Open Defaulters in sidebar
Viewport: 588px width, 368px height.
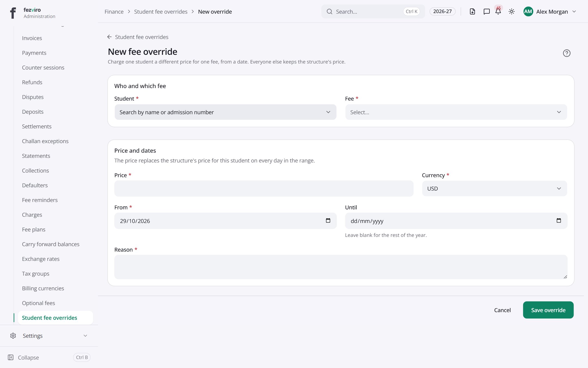(35, 185)
